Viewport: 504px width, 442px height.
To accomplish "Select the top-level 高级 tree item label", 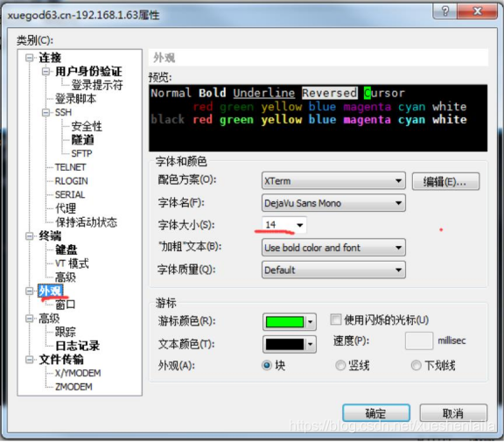I will tap(49, 319).
